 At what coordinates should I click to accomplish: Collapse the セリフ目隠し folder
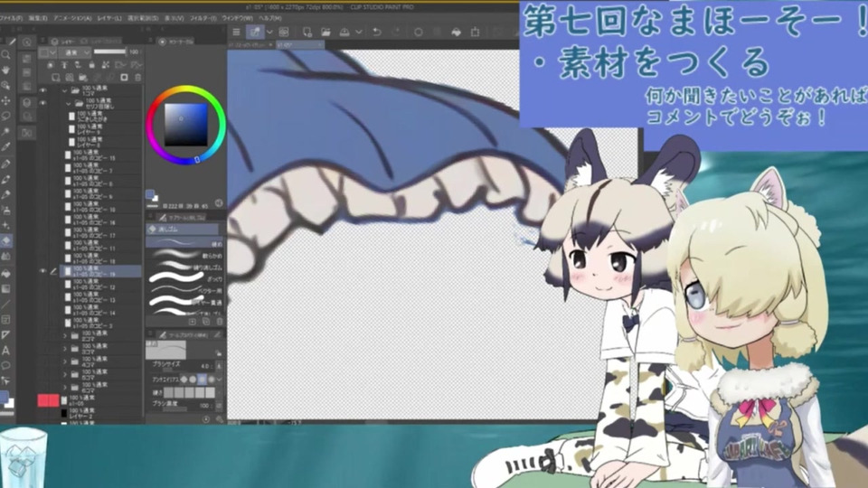click(x=69, y=103)
